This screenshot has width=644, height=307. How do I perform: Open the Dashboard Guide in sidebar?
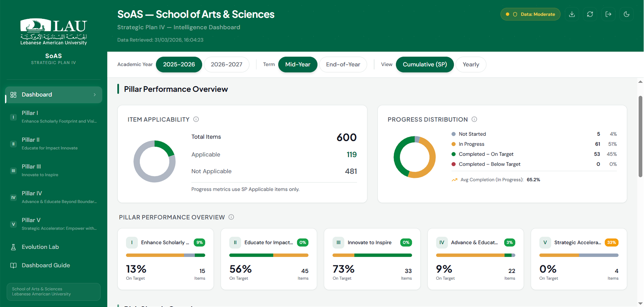[46, 265]
